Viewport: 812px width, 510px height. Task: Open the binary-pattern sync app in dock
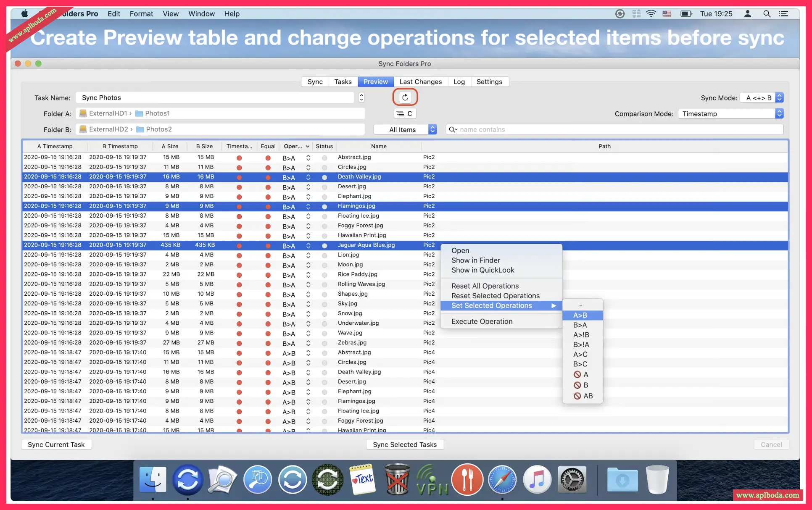[x=327, y=479]
